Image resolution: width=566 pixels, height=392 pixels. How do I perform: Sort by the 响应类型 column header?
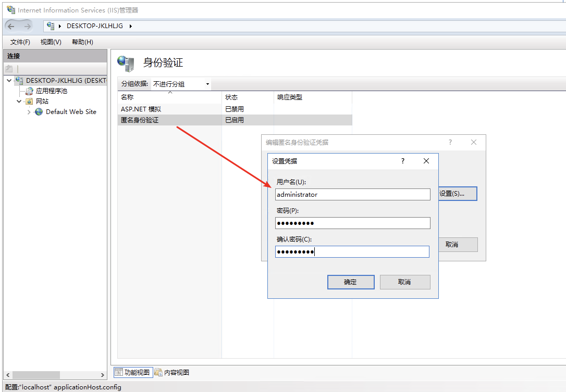(313, 97)
